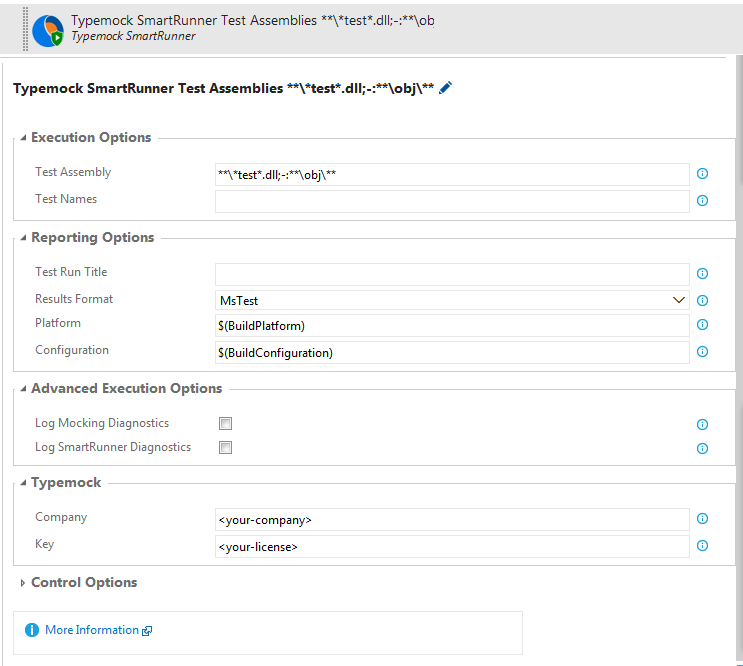Click the info icon beside Test Run Title
Image resolution: width=743 pixels, height=666 pixels.
tap(702, 274)
